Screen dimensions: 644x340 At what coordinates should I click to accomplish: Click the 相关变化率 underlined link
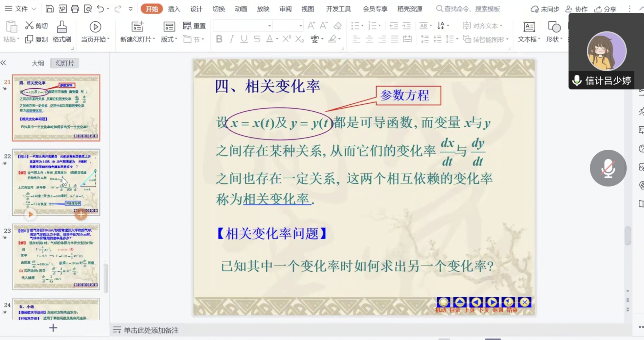[276, 199]
